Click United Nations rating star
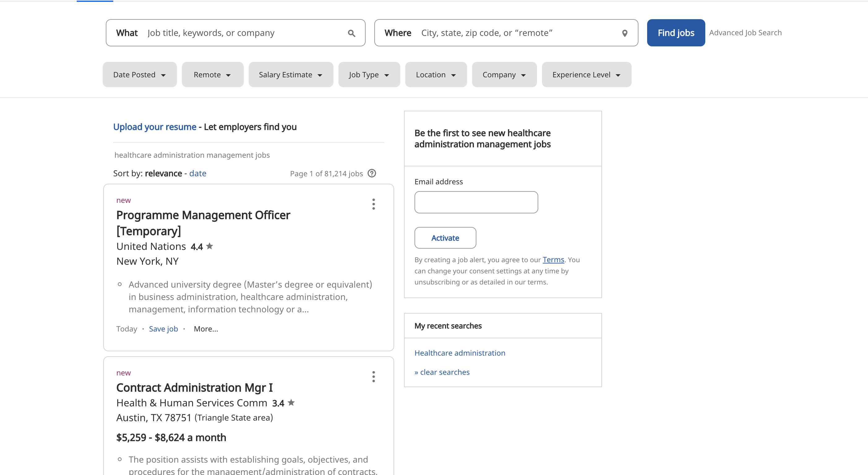868x475 pixels. [x=210, y=246]
